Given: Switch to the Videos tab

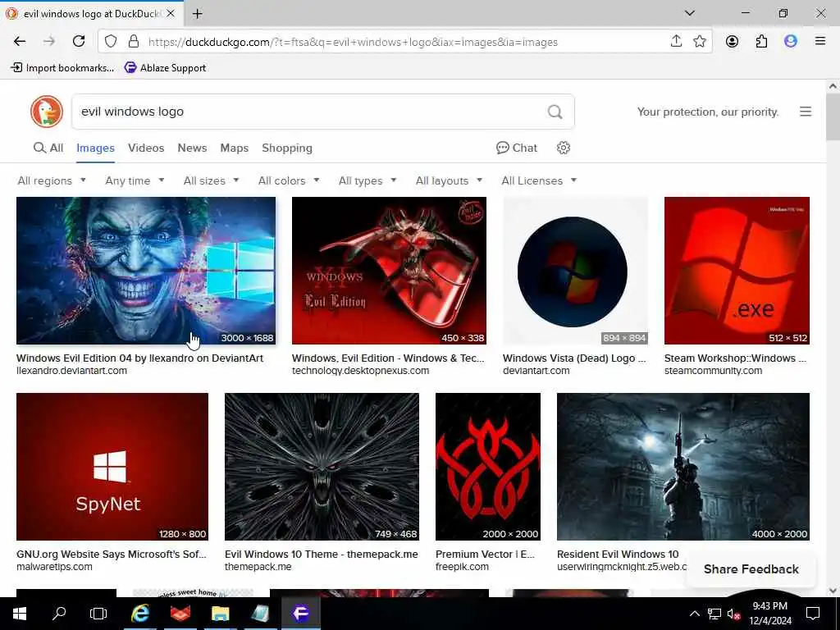Looking at the screenshot, I should [146, 148].
